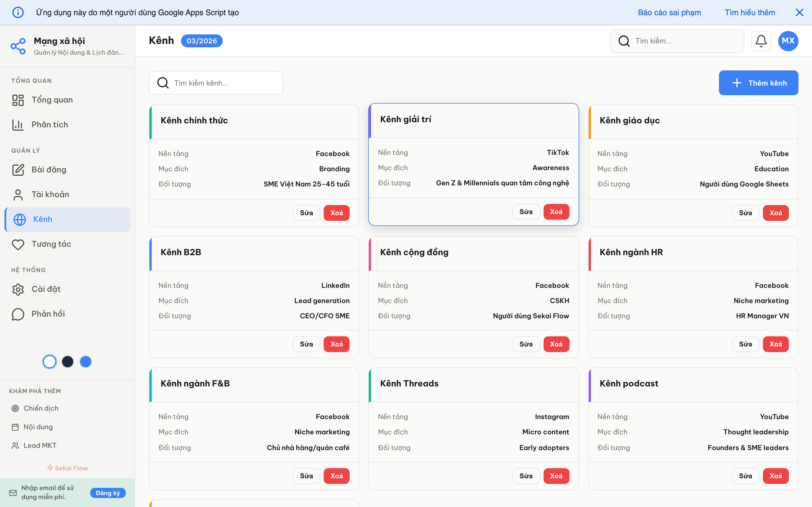Click the Chiến dịch target icon

[15, 408]
